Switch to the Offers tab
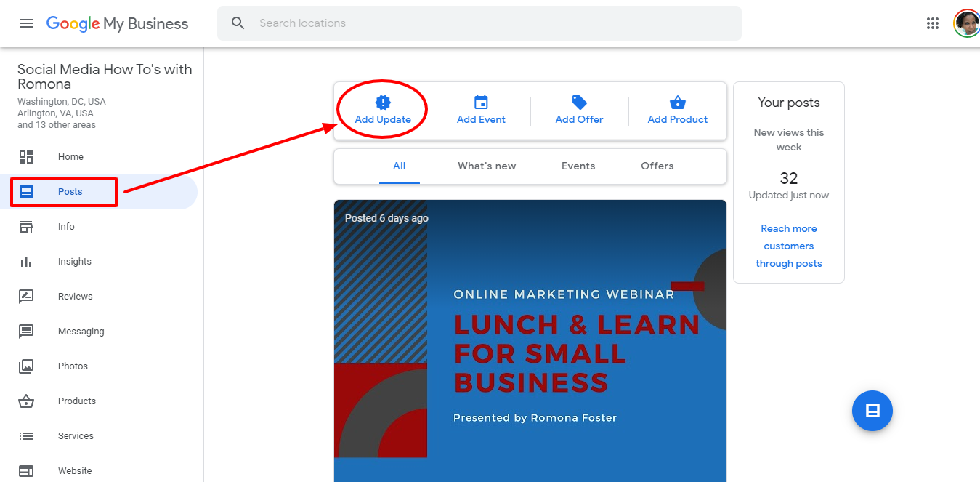This screenshot has width=980, height=482. pos(657,166)
